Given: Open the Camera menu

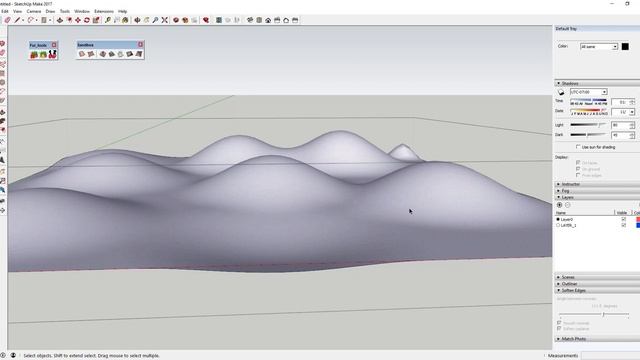Looking at the screenshot, I should 34,11.
